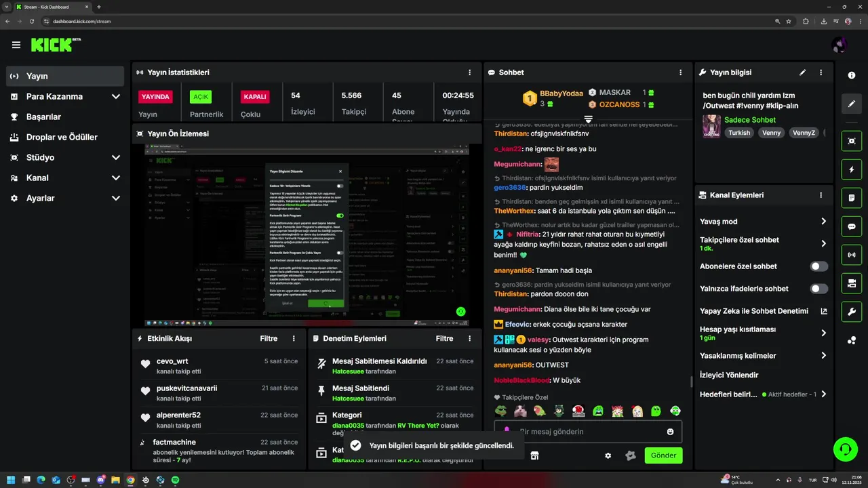Click the Turkish tag

739,133
